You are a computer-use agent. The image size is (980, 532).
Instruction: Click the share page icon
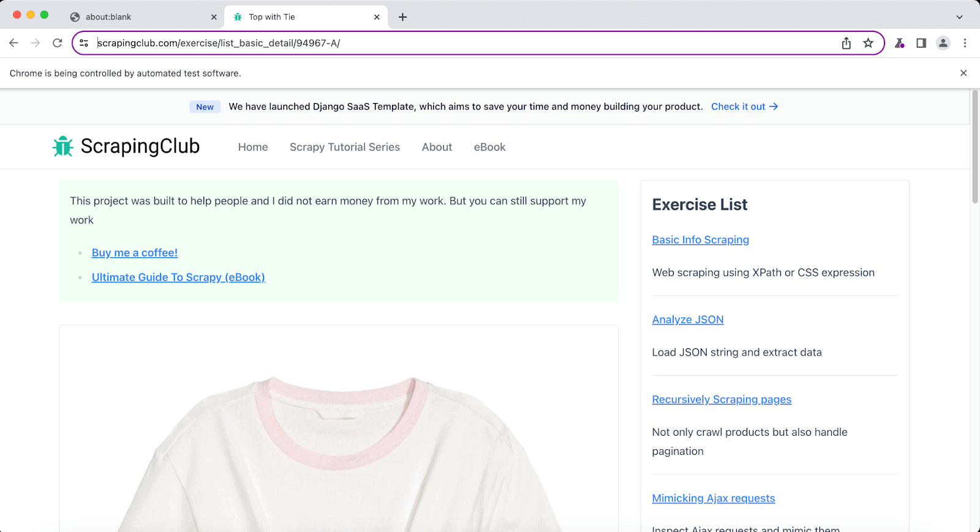[x=846, y=43]
